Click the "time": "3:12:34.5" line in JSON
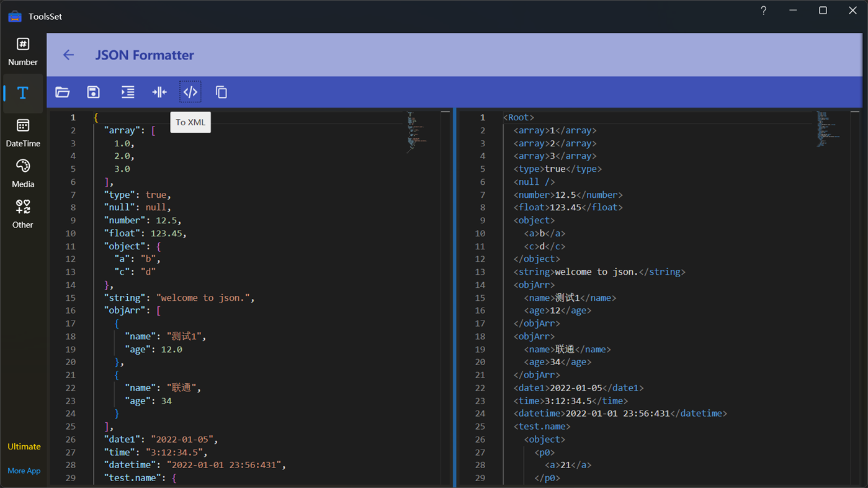This screenshot has height=488, width=868. point(156,452)
